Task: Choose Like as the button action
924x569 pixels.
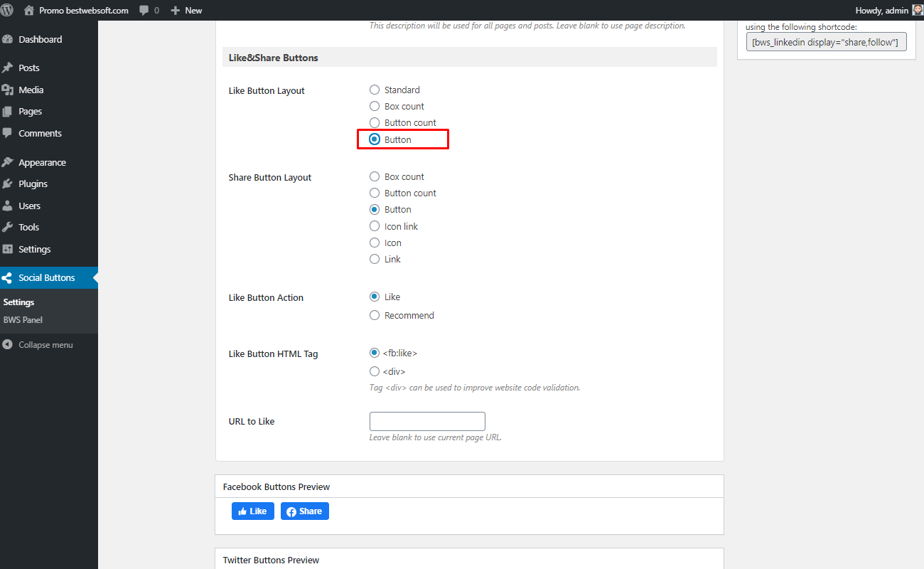Action: [x=375, y=297]
